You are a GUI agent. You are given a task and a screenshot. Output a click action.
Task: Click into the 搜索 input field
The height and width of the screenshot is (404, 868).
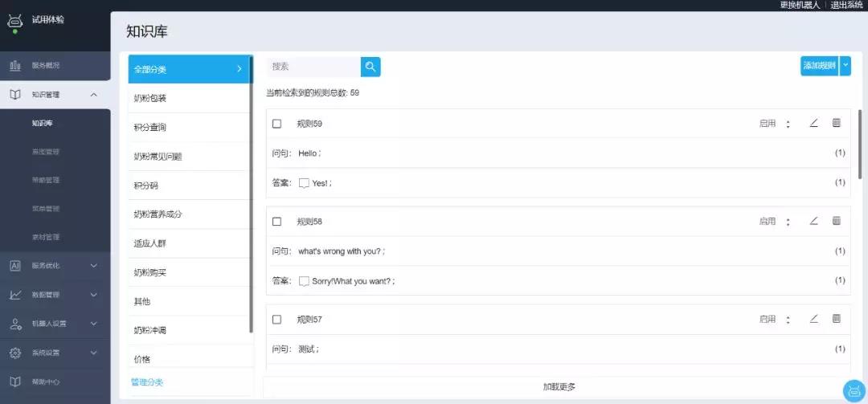pyautogui.click(x=313, y=67)
